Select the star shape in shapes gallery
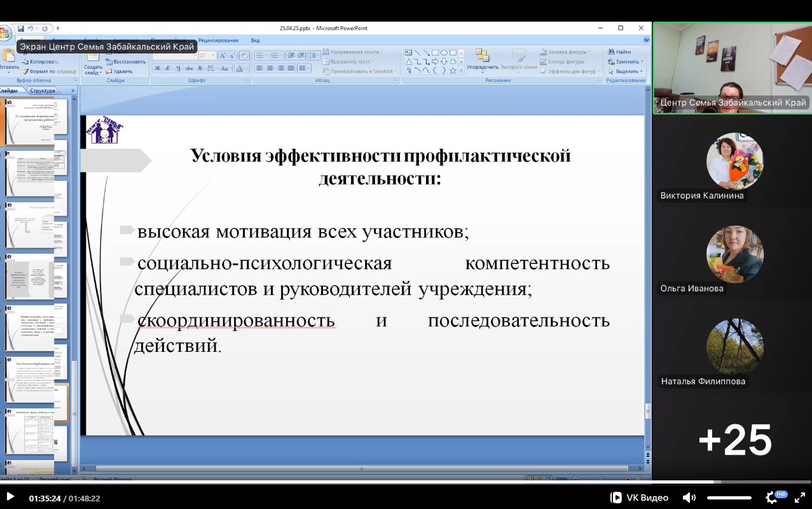The image size is (812, 509). click(453, 71)
